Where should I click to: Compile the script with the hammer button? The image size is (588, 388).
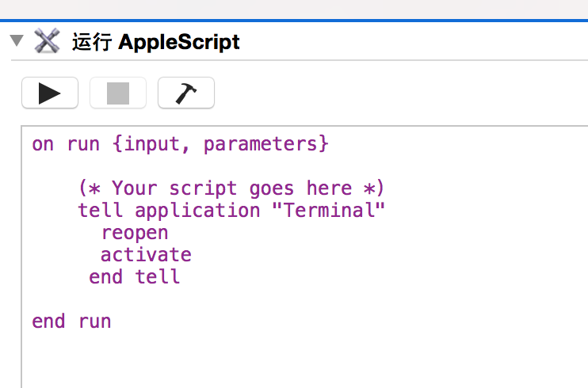(x=185, y=93)
